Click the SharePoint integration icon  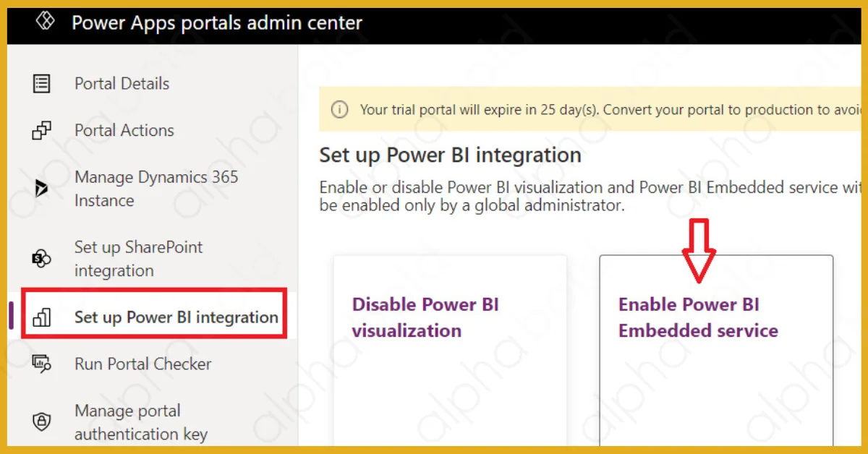pyautogui.click(x=41, y=258)
